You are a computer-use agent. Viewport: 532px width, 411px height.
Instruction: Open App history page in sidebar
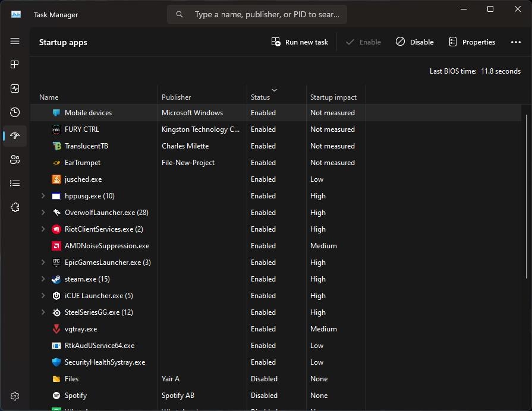coord(15,112)
